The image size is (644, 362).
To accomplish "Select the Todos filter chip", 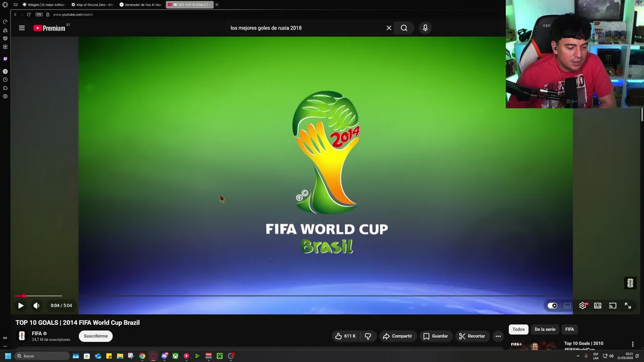I will pos(518,329).
